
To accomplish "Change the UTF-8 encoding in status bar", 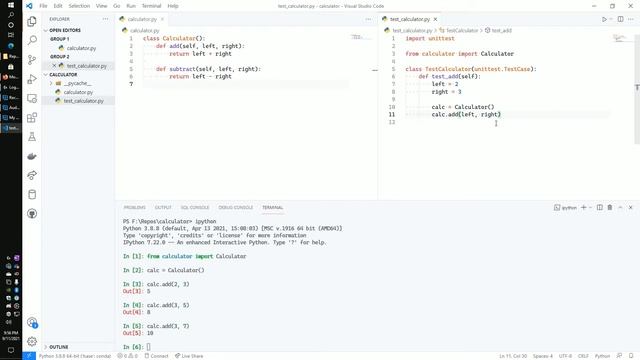I will point(565,356).
